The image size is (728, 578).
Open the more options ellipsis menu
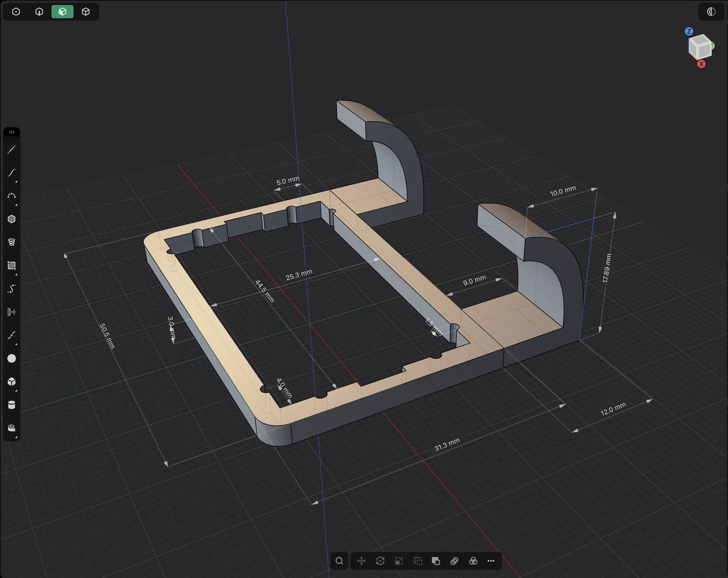tap(491, 561)
